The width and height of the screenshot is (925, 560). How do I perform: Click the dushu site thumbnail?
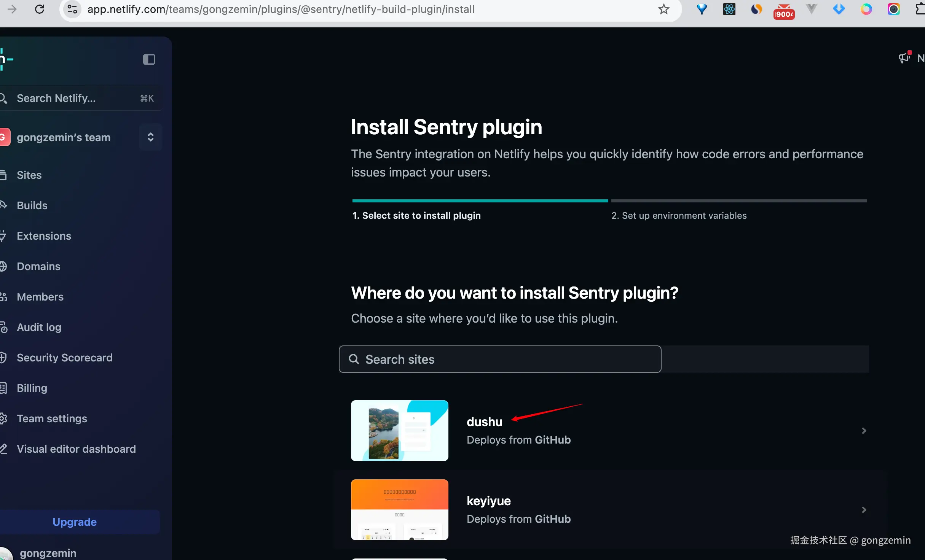coord(399,431)
